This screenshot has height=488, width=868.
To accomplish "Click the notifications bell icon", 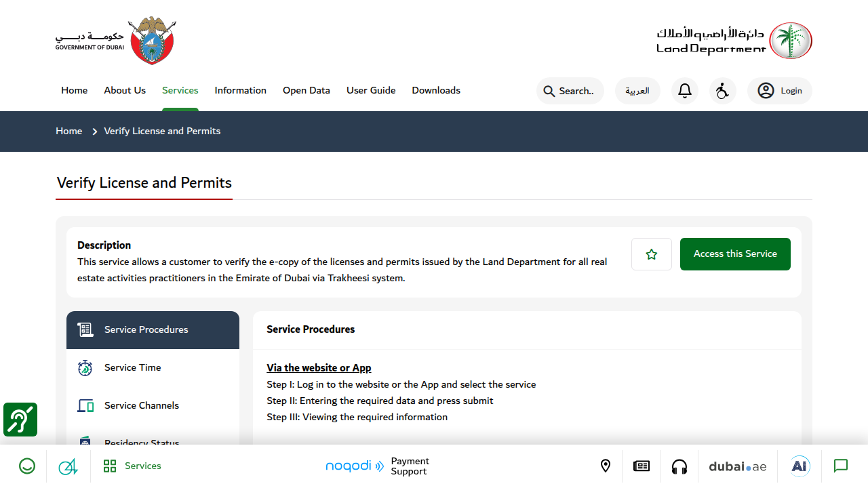I will coord(685,91).
